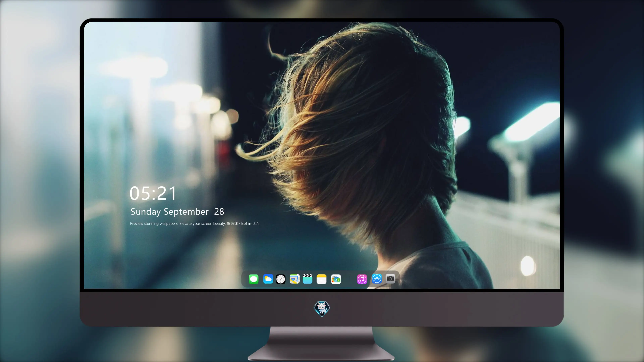Screen dimensions: 644x362
Task: Click the Bizhimi.CN text
Action: coord(250,223)
